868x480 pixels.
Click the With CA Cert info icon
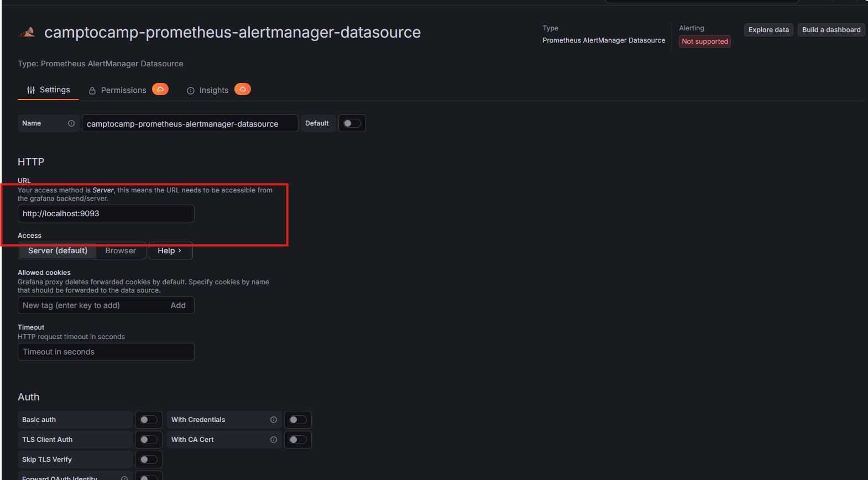[274, 440]
